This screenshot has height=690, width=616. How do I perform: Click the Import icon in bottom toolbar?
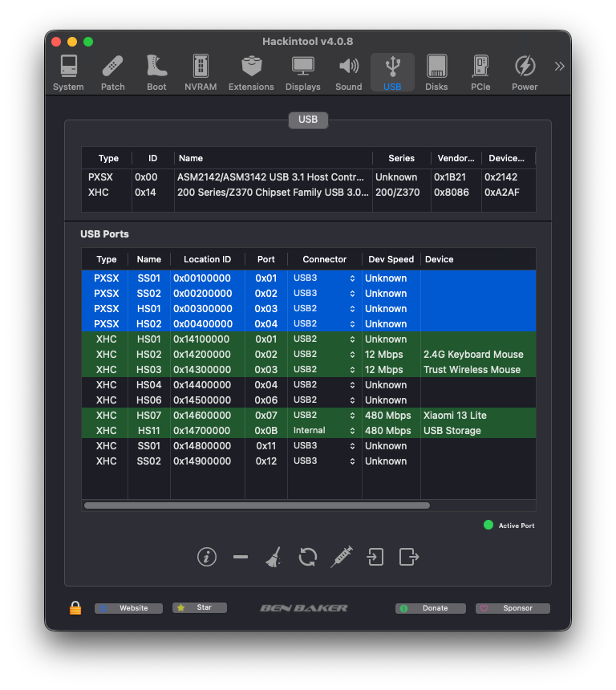click(375, 557)
